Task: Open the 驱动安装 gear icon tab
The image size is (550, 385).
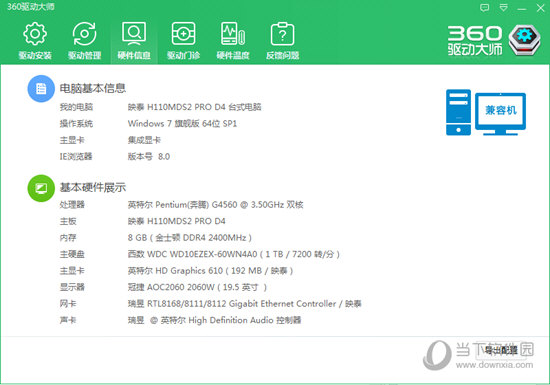Action: [35, 40]
